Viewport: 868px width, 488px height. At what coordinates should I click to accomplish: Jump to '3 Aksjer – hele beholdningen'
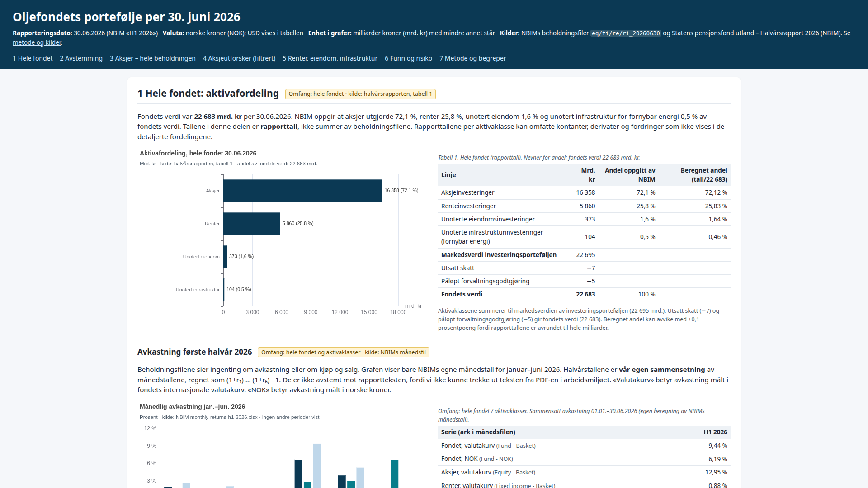(153, 58)
